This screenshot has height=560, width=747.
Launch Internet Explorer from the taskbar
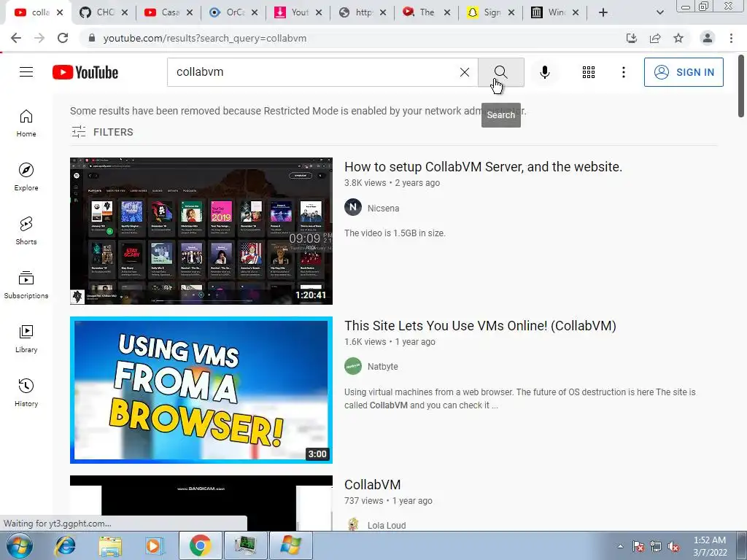coord(65,545)
